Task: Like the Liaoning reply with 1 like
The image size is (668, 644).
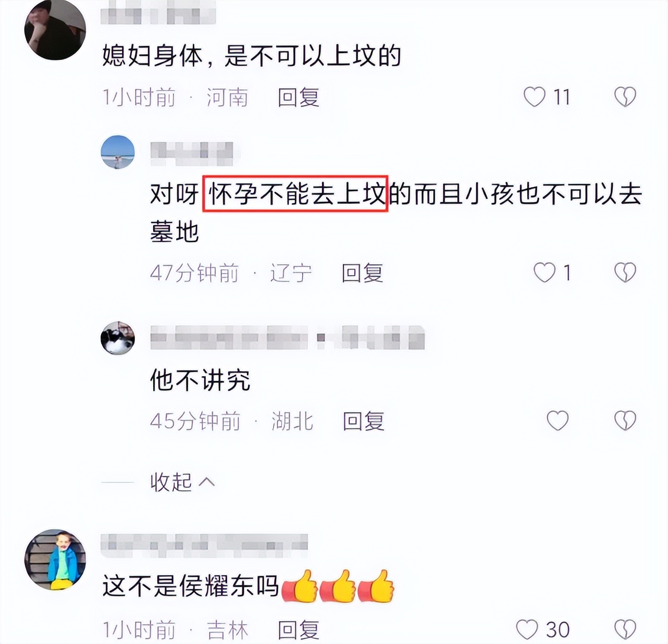Action: click(545, 273)
